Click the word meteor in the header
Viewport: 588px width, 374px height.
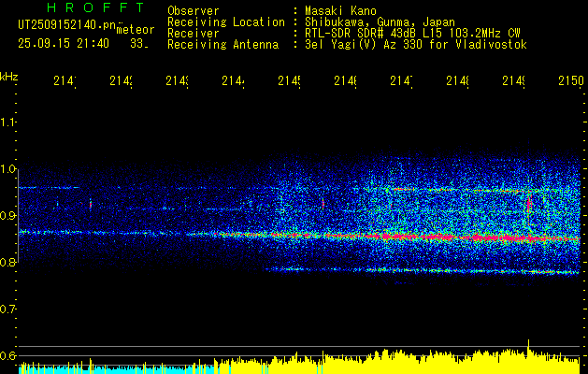click(x=136, y=30)
